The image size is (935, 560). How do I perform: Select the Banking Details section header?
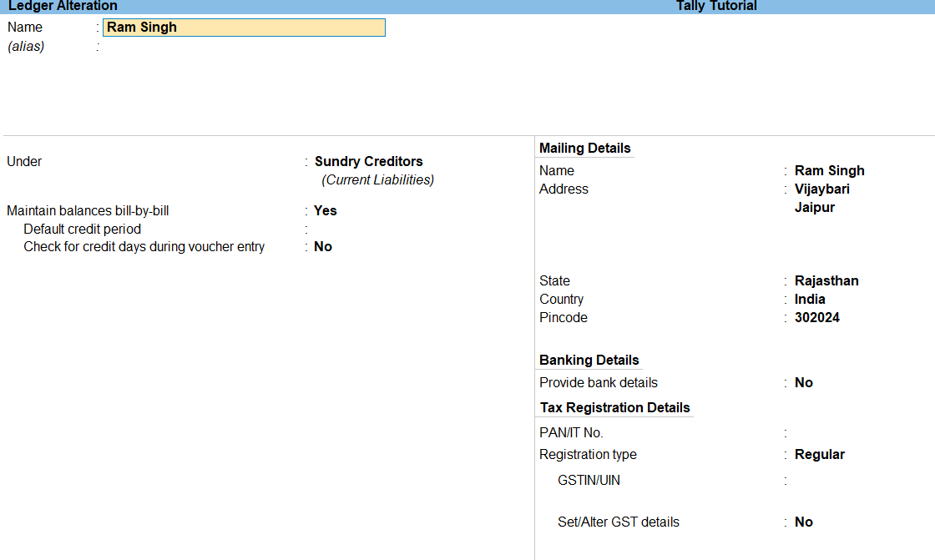point(589,360)
